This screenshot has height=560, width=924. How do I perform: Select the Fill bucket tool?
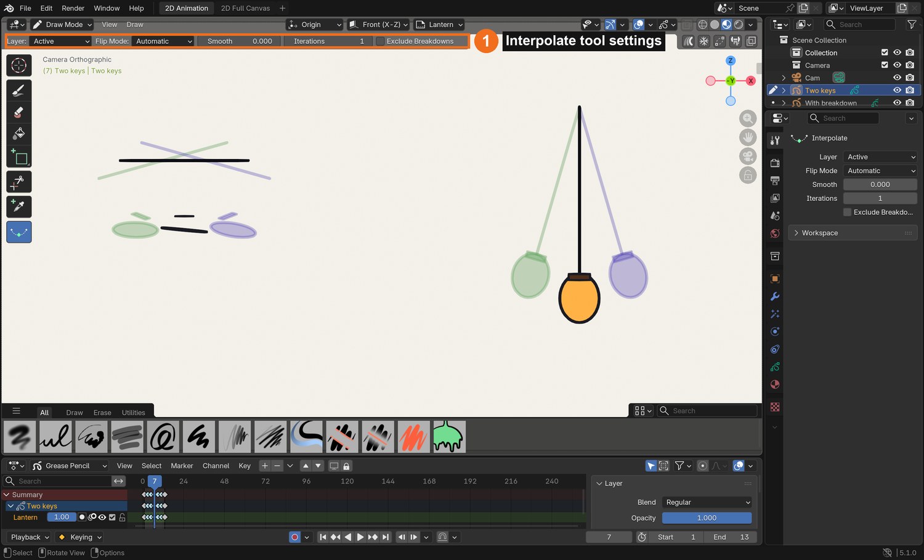[x=18, y=134]
